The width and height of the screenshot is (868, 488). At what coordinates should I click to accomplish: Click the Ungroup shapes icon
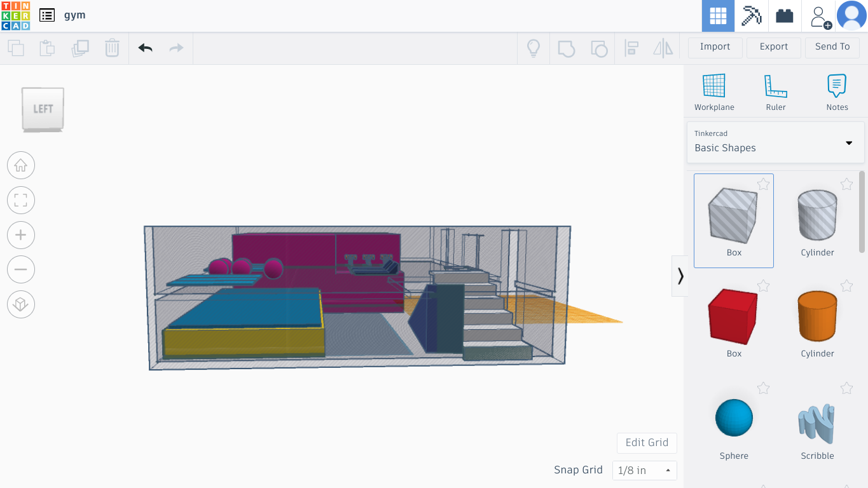coord(598,48)
